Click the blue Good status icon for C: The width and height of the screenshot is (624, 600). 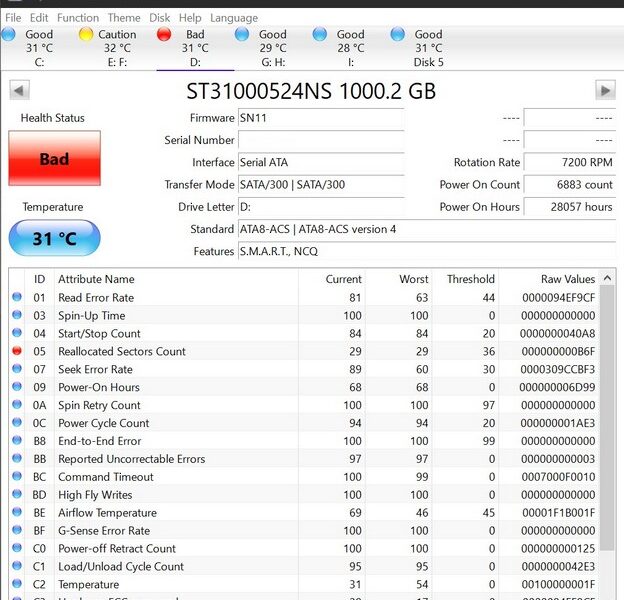click(x=9, y=35)
